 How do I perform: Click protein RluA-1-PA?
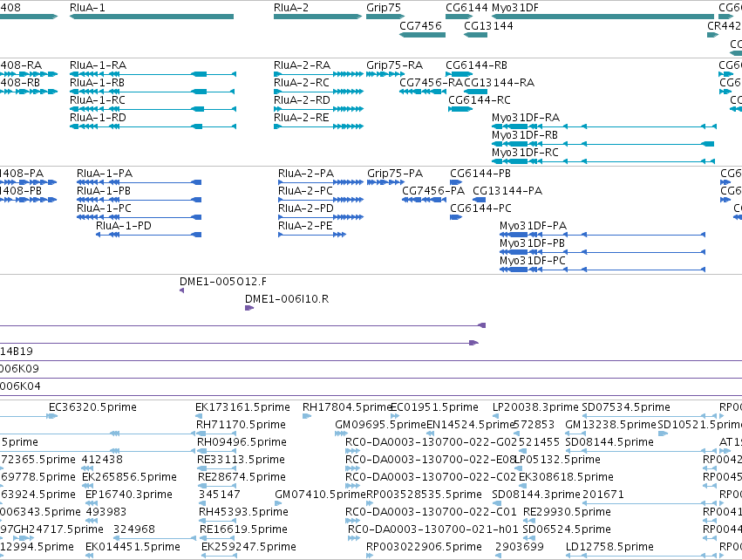(105, 174)
